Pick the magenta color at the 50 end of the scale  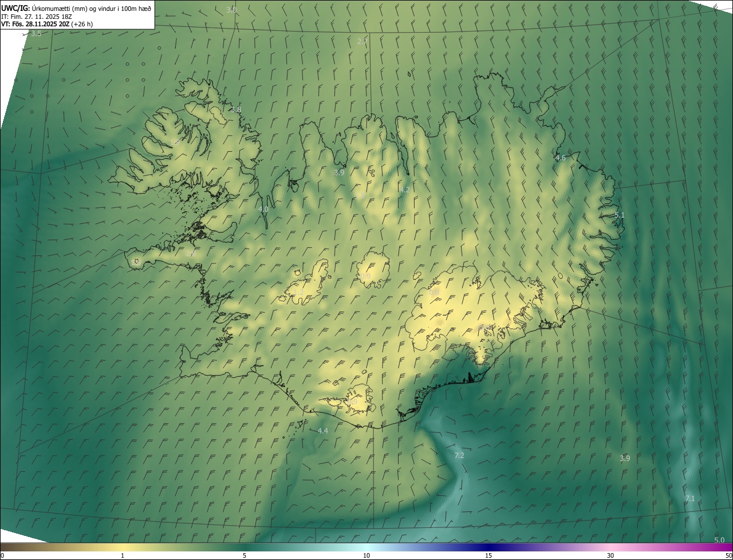[x=727, y=547]
